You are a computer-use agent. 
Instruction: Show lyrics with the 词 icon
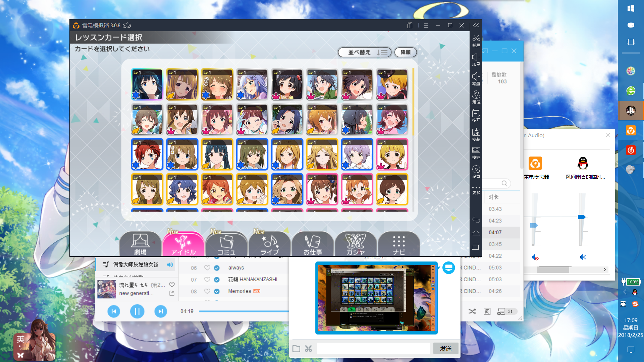point(487,311)
